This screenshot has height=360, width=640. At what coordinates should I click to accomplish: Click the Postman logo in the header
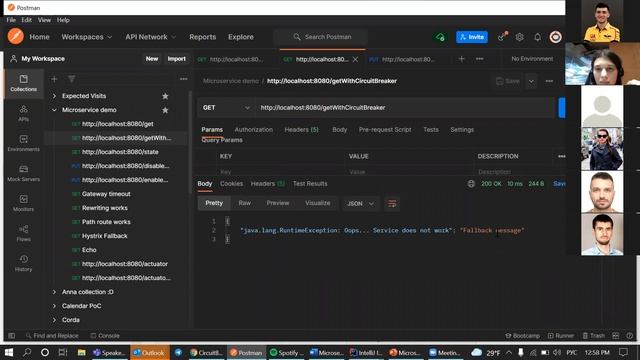16,37
